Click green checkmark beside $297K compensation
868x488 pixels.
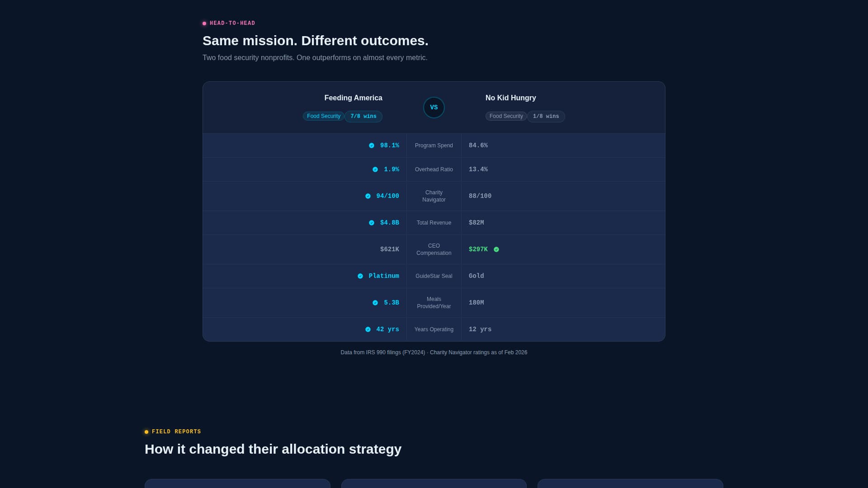496,249
